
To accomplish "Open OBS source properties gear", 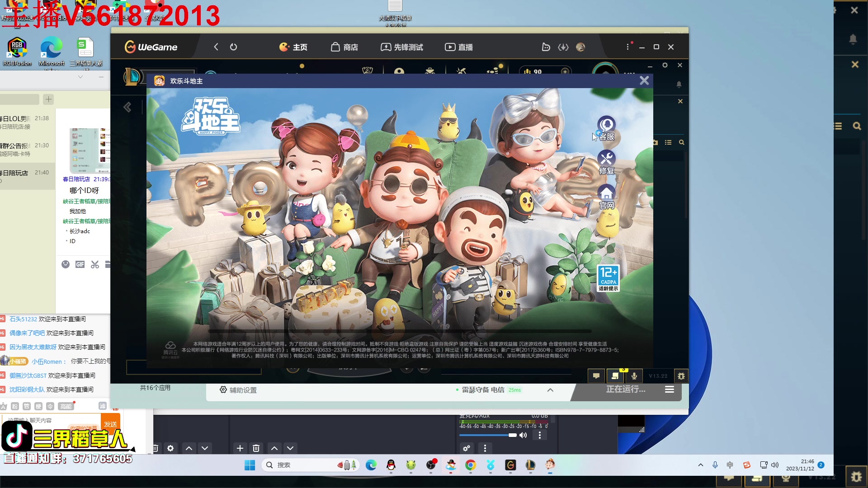I will tap(170, 448).
